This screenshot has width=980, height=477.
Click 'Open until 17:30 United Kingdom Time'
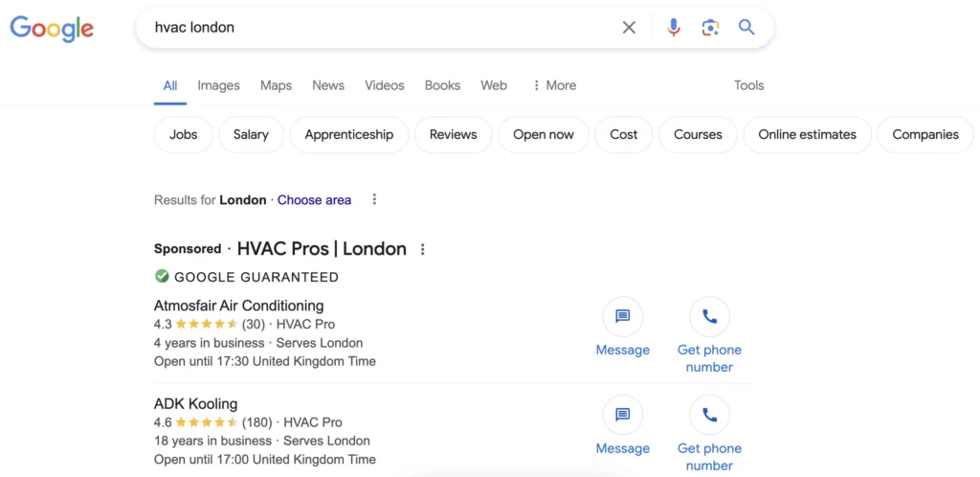(265, 361)
